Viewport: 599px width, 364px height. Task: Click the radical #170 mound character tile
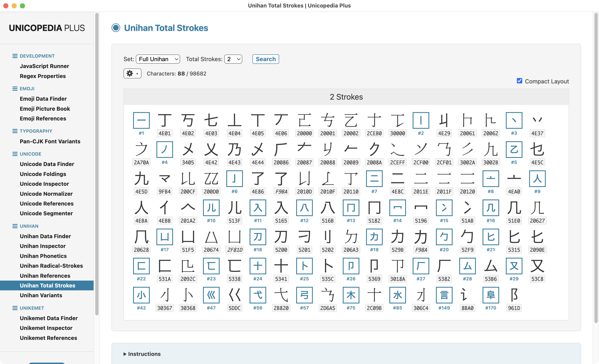click(x=491, y=295)
